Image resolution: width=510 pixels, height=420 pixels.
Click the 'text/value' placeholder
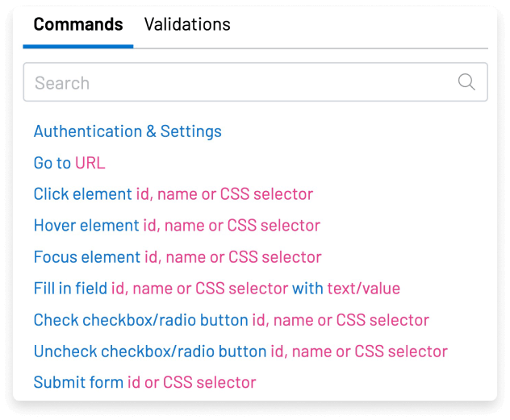[x=363, y=289]
